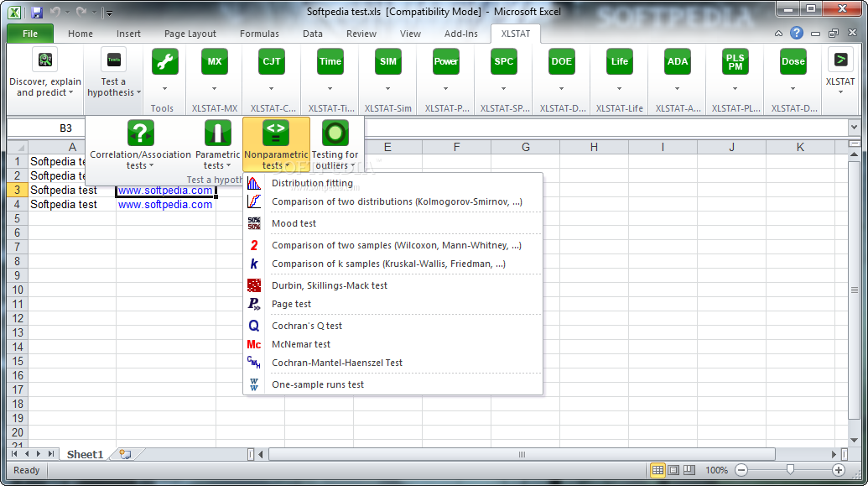Viewport: 868px width, 486px height.
Task: Select column H header
Action: tap(594, 147)
